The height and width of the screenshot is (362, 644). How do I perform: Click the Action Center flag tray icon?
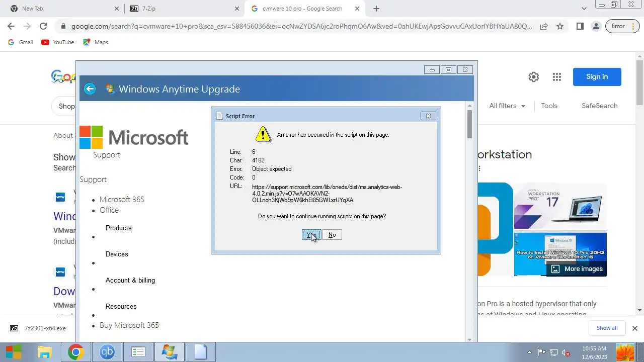541,352
